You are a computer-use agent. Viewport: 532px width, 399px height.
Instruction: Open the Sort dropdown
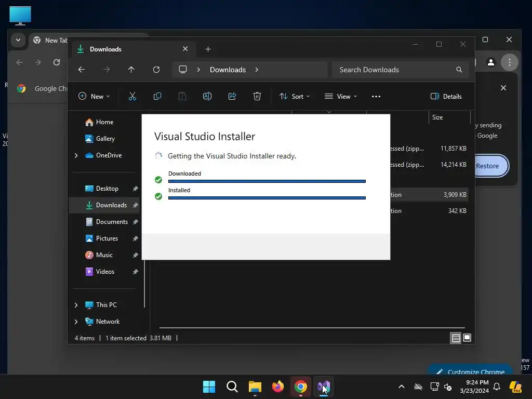click(x=295, y=96)
